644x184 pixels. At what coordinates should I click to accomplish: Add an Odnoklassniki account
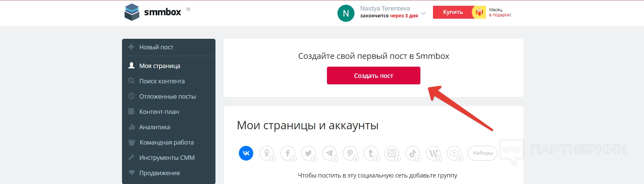tap(267, 153)
